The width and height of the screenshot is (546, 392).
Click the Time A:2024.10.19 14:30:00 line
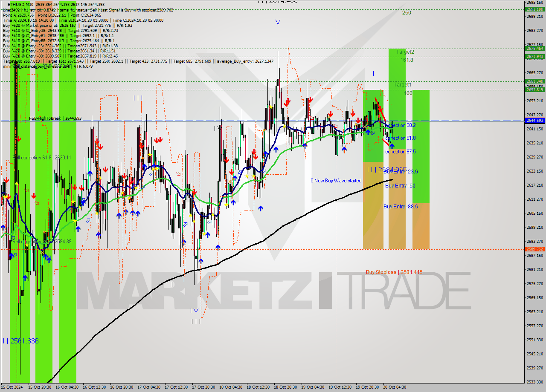point(28,20)
